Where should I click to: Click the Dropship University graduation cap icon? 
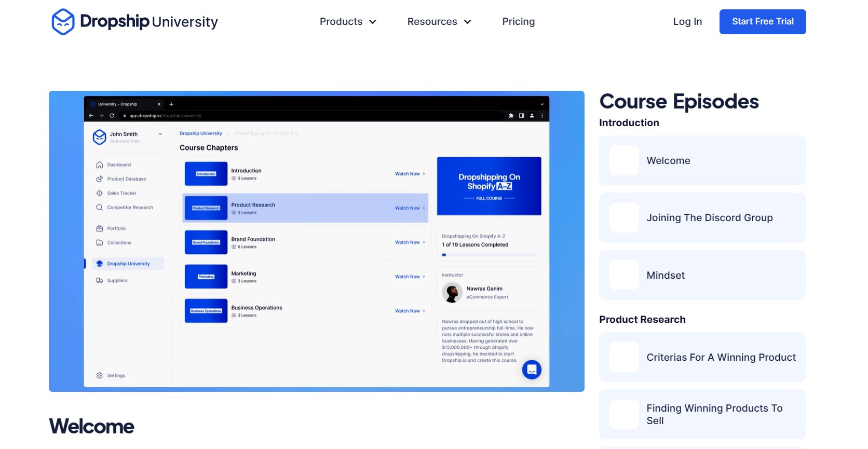coord(99,264)
